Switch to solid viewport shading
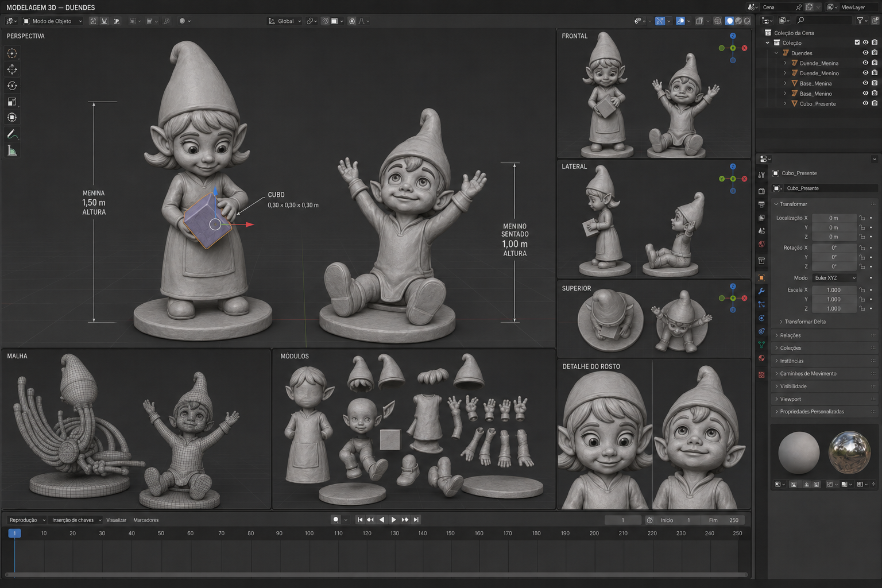This screenshot has height=588, width=882. [729, 21]
